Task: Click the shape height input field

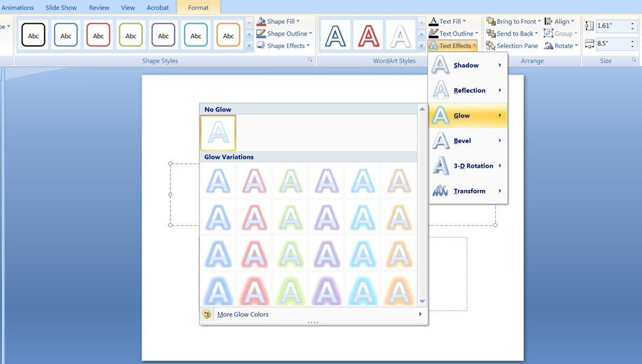Action: tap(613, 26)
